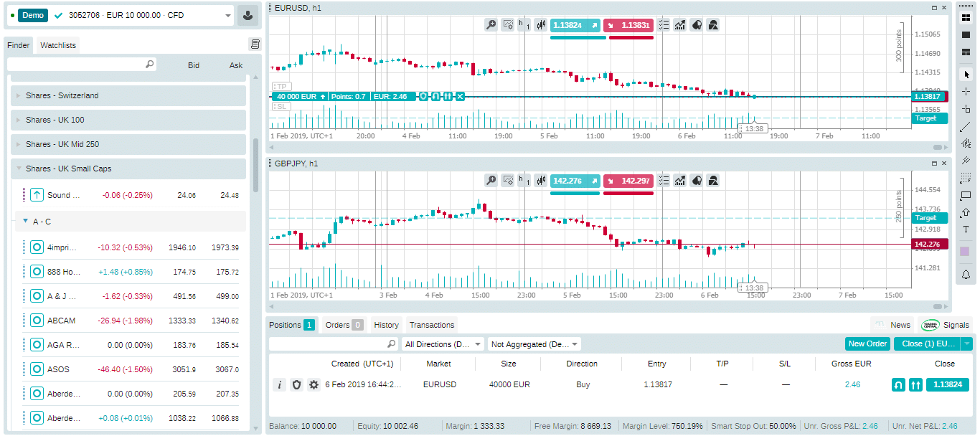
Task: Toggle the 888 Holdings favorite circle icon
Action: (x=37, y=272)
